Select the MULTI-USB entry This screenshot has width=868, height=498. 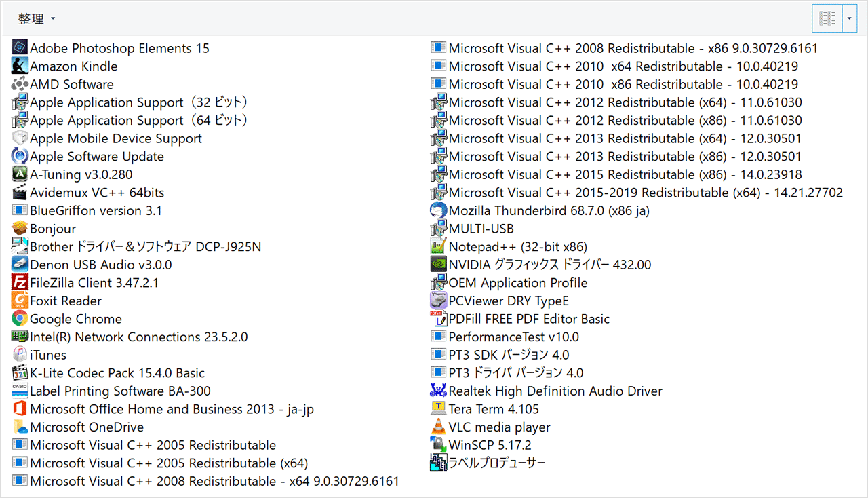473,228
